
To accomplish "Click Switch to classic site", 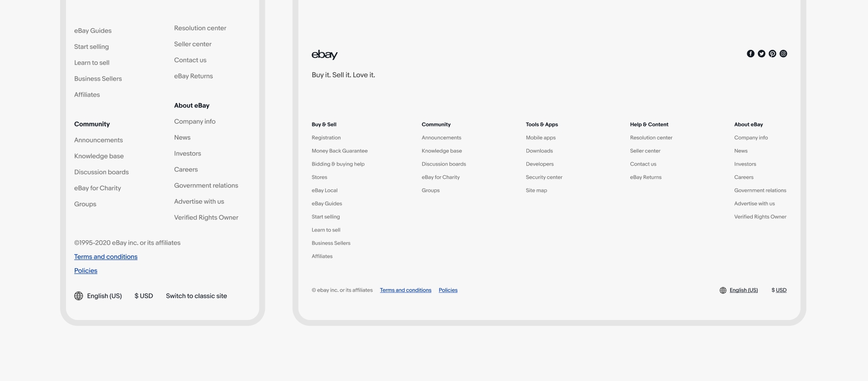I will click(x=196, y=296).
